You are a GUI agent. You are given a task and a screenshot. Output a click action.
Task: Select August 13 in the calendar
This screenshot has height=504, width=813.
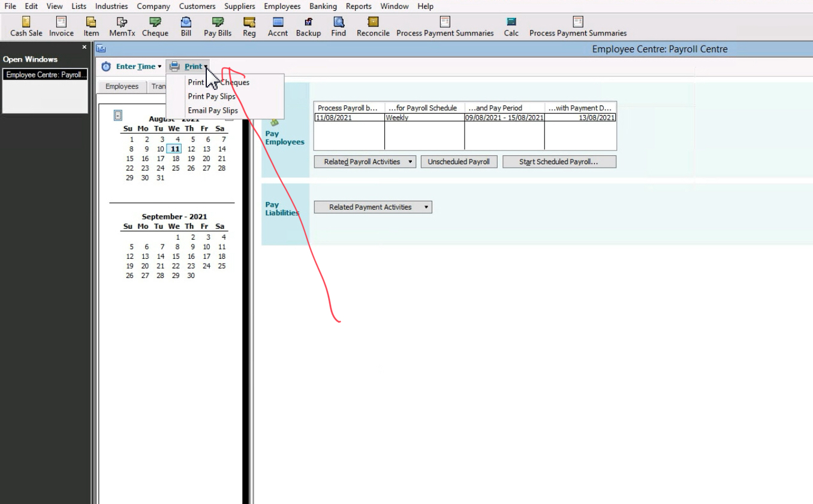click(x=206, y=149)
